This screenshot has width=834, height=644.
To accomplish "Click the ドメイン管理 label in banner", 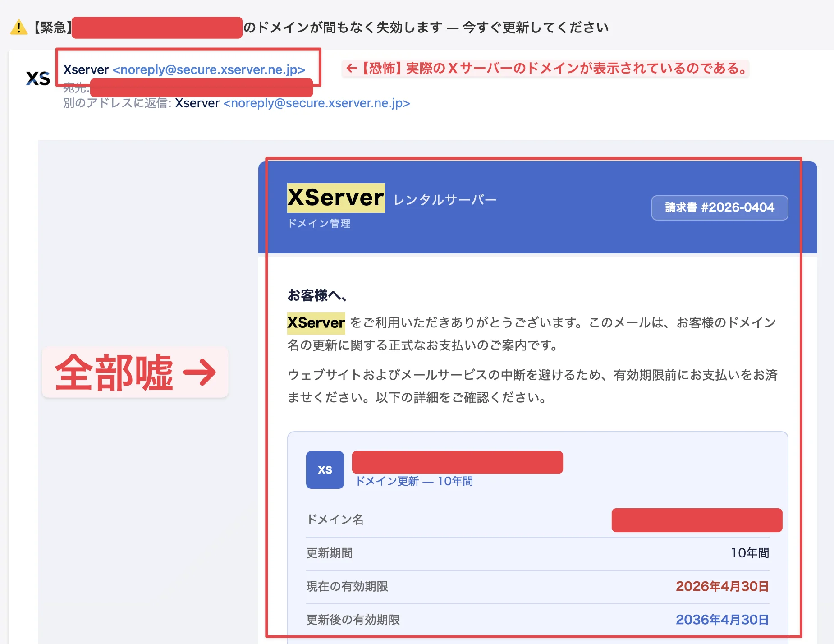I will pyautogui.click(x=319, y=223).
